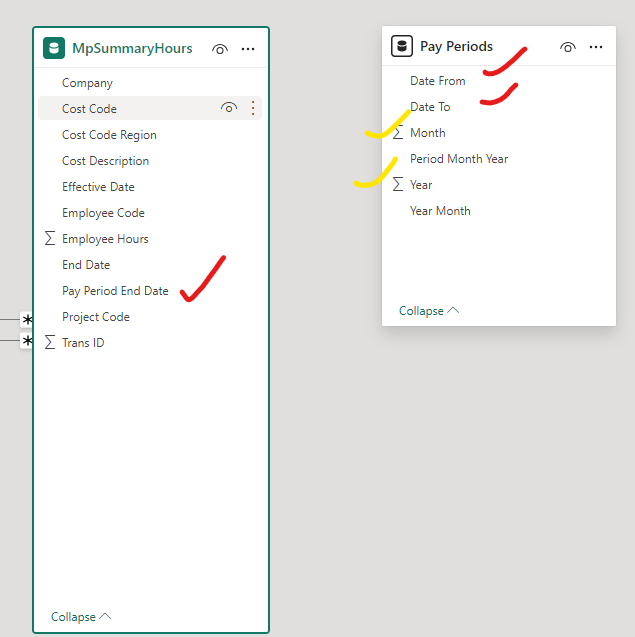Click sigma icon beside Employee Hours

coord(50,238)
